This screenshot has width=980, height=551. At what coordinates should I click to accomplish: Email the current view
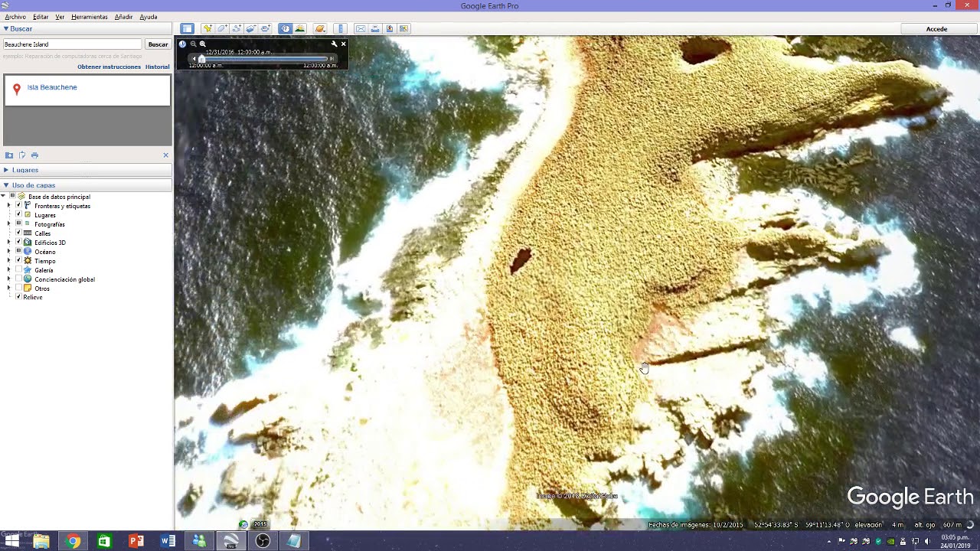pyautogui.click(x=361, y=28)
